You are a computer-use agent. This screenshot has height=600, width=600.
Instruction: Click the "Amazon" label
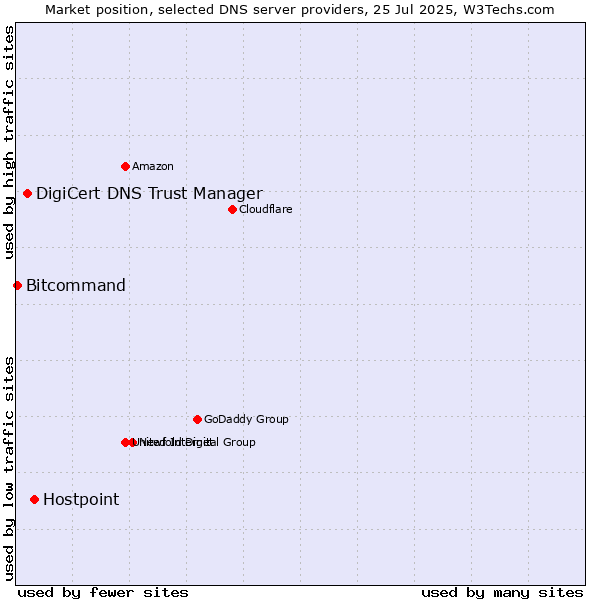(153, 166)
